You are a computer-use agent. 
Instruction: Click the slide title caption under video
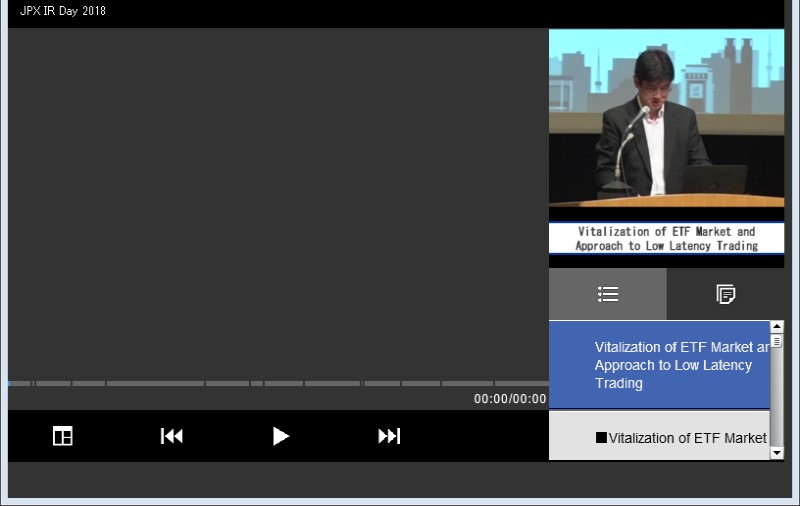pos(666,238)
